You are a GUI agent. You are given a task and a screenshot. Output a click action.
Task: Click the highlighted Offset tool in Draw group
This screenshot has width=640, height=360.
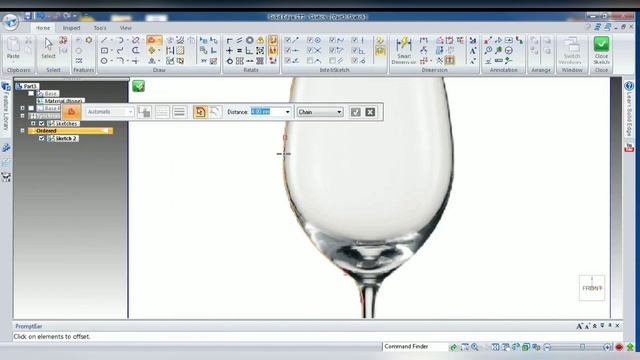(x=151, y=40)
